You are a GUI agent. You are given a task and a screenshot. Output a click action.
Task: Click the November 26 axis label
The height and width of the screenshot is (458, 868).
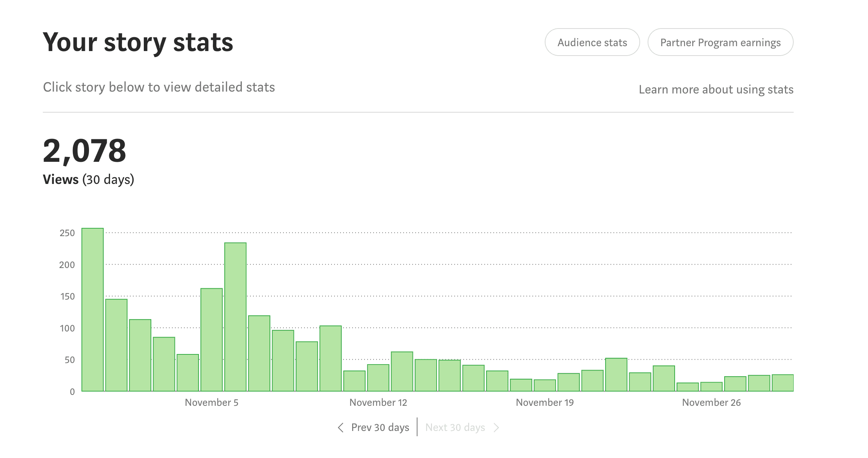tap(711, 402)
